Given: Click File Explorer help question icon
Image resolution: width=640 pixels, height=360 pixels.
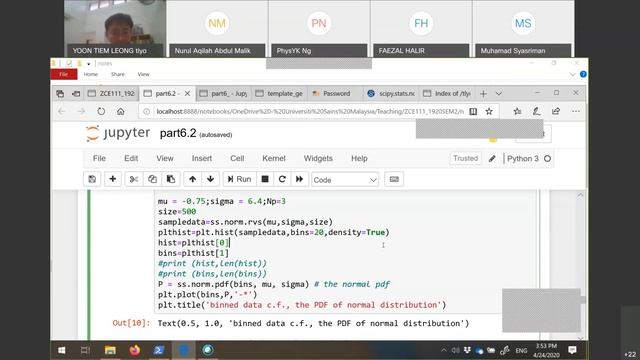Looking at the screenshot, I should click(583, 74).
